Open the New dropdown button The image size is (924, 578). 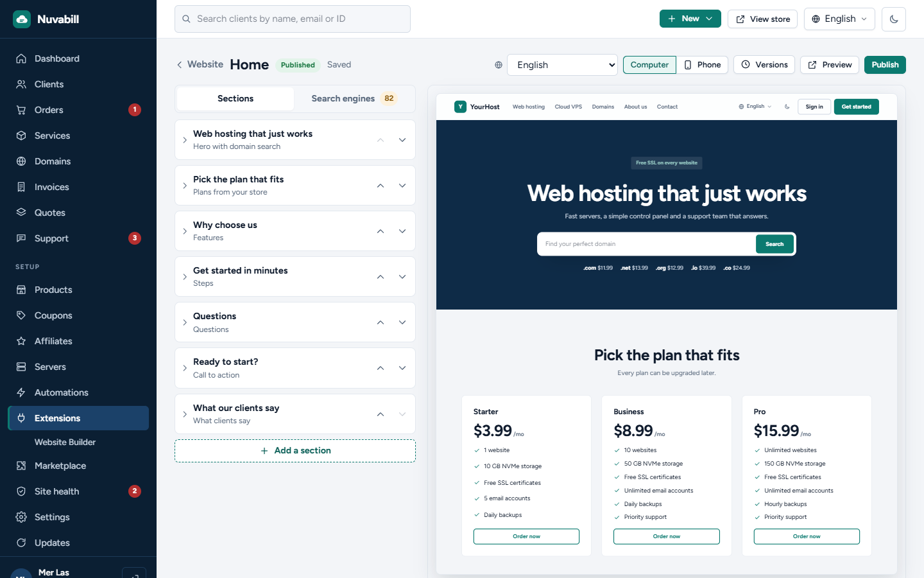[690, 19]
